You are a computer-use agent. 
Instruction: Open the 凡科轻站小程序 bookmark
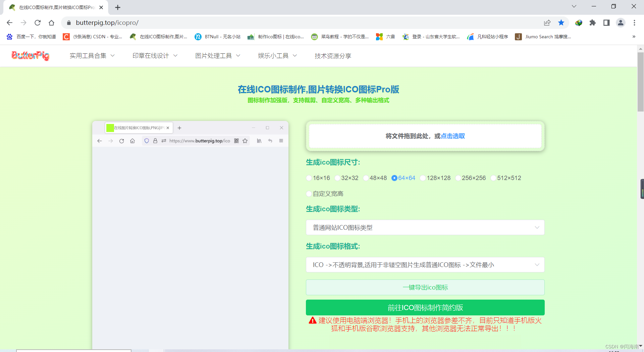[488, 37]
